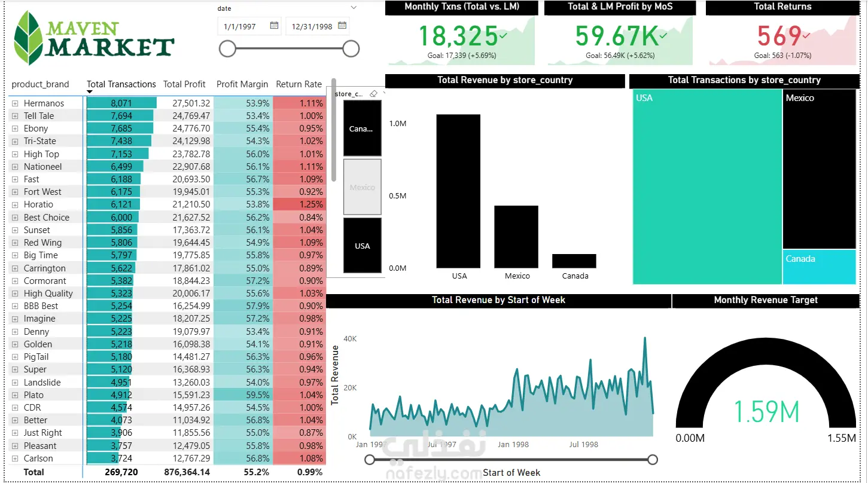Expand the BBB Best brand row
The image size is (868, 483).
pos(16,306)
